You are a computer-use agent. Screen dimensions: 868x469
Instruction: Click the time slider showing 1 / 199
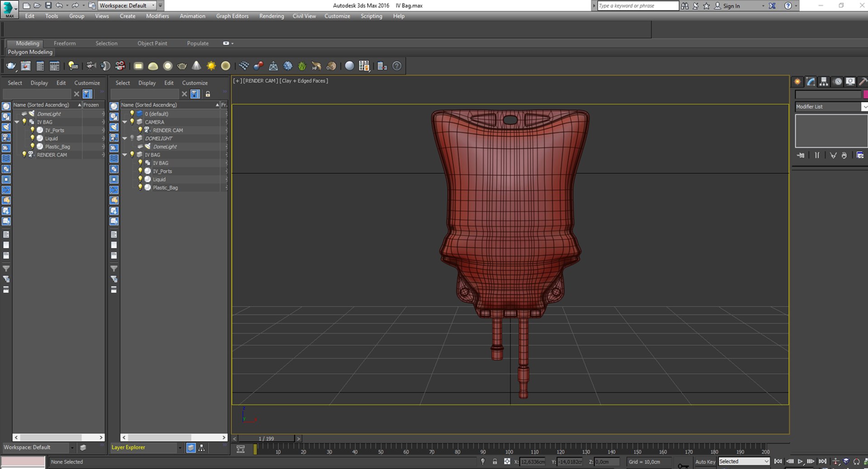tap(266, 439)
